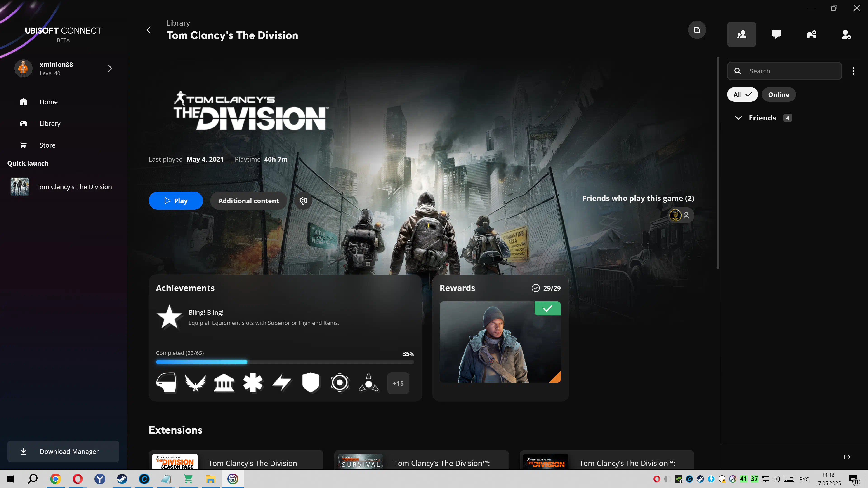This screenshot has height=488, width=868.
Task: Open the three-dot friends options menu
Action: coord(853,71)
